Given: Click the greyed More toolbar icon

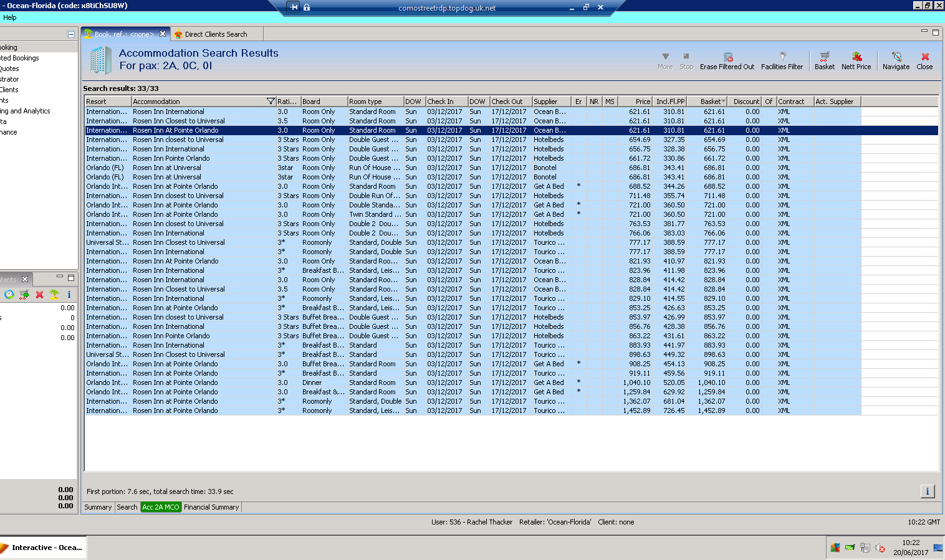Looking at the screenshot, I should click(x=665, y=56).
